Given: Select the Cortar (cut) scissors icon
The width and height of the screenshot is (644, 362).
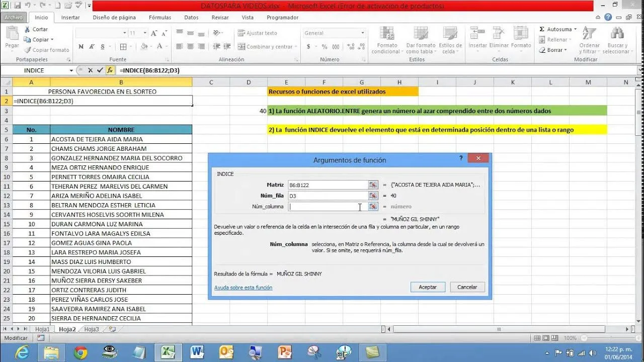Looking at the screenshot, I should pyautogui.click(x=27, y=29).
